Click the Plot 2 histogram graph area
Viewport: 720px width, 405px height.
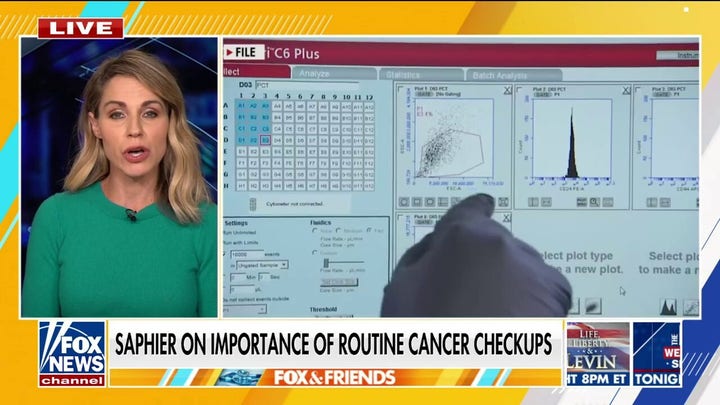point(571,139)
